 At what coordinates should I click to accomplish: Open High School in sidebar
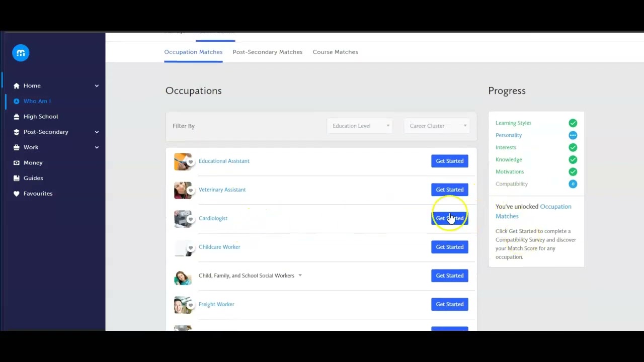[x=41, y=117]
